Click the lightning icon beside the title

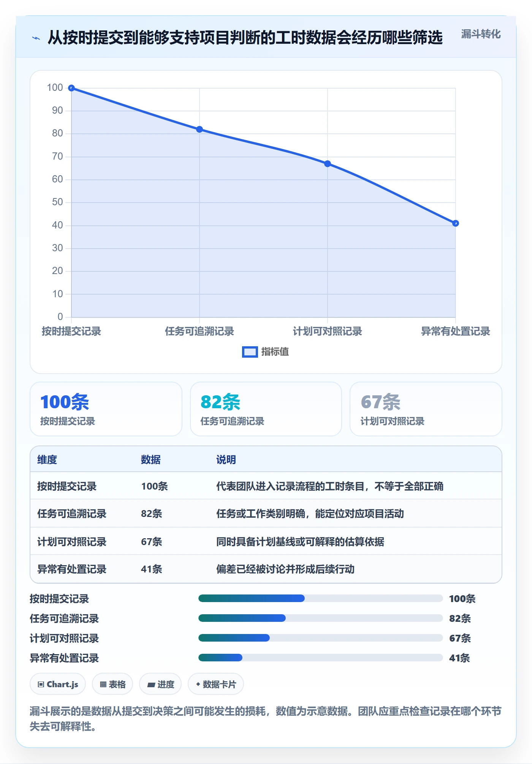36,38
